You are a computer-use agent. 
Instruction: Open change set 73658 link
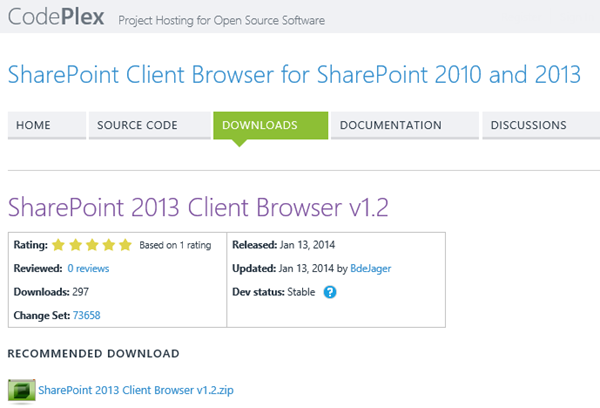(x=86, y=315)
